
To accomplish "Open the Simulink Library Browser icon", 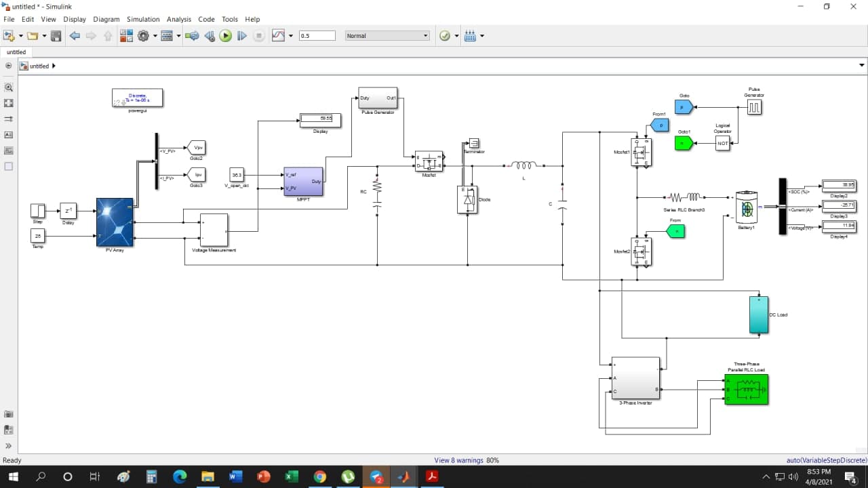I will coord(126,35).
